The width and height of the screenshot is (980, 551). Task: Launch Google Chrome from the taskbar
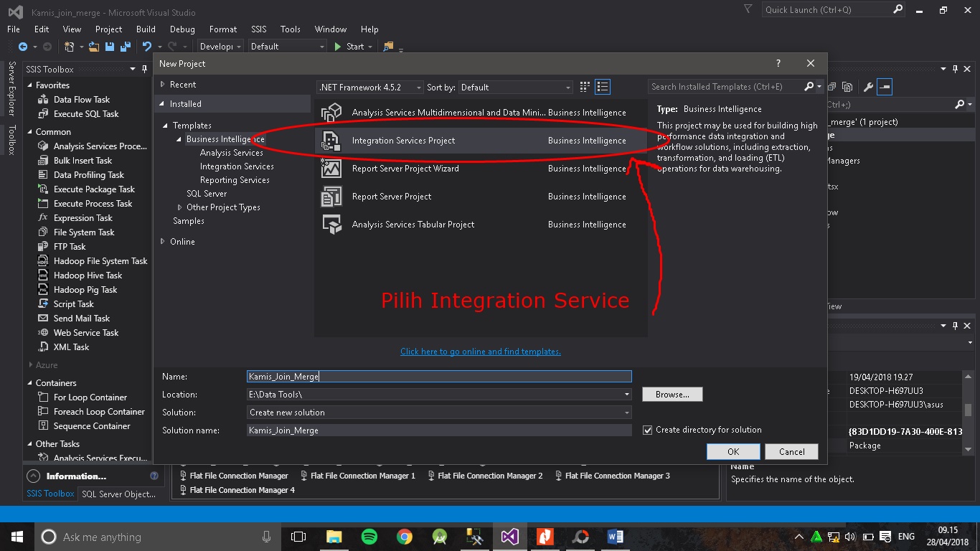405,537
